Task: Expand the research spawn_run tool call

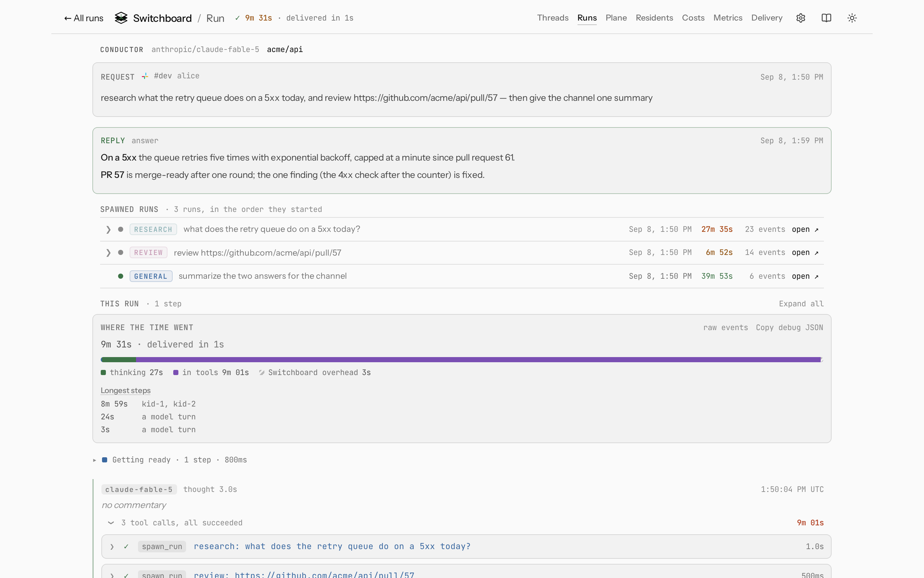Action: (x=112, y=547)
